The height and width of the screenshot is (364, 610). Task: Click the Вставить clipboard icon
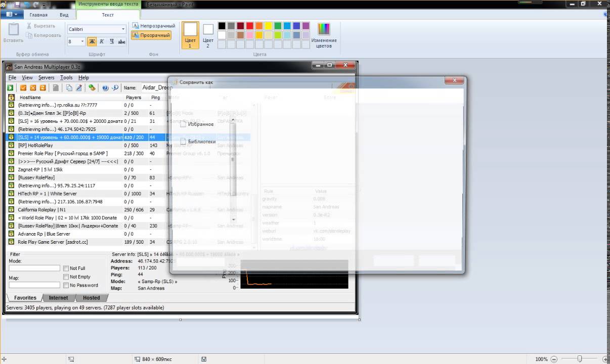[13, 29]
